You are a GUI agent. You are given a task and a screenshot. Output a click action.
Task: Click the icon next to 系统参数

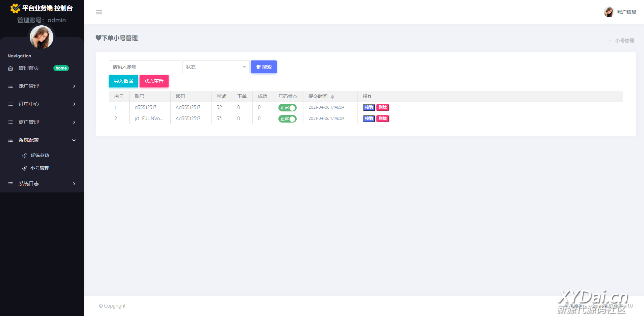tap(25, 155)
